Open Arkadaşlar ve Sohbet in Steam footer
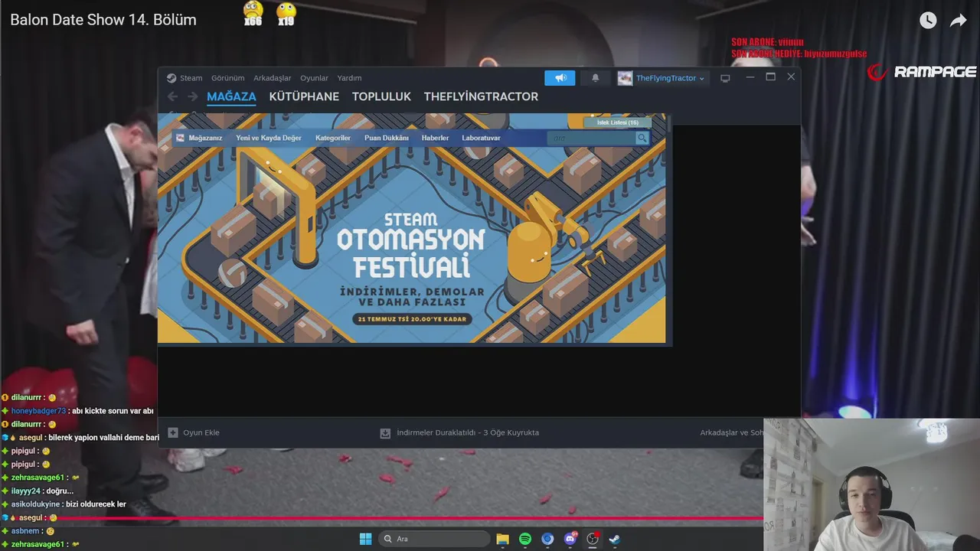 click(x=731, y=432)
